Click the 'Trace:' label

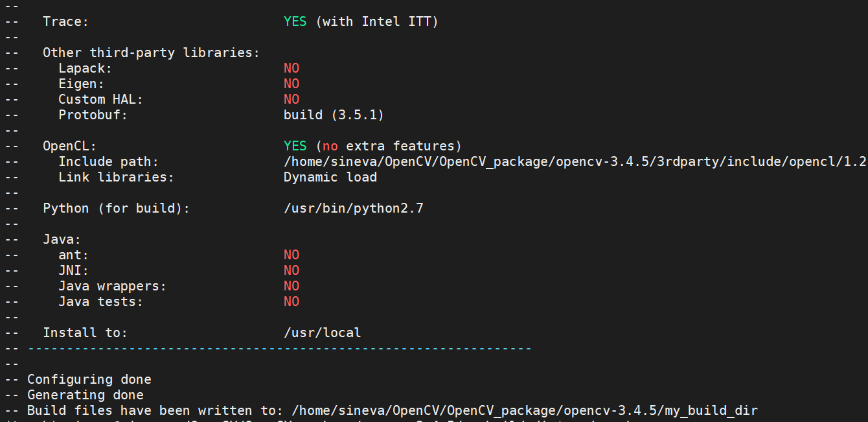tap(66, 21)
